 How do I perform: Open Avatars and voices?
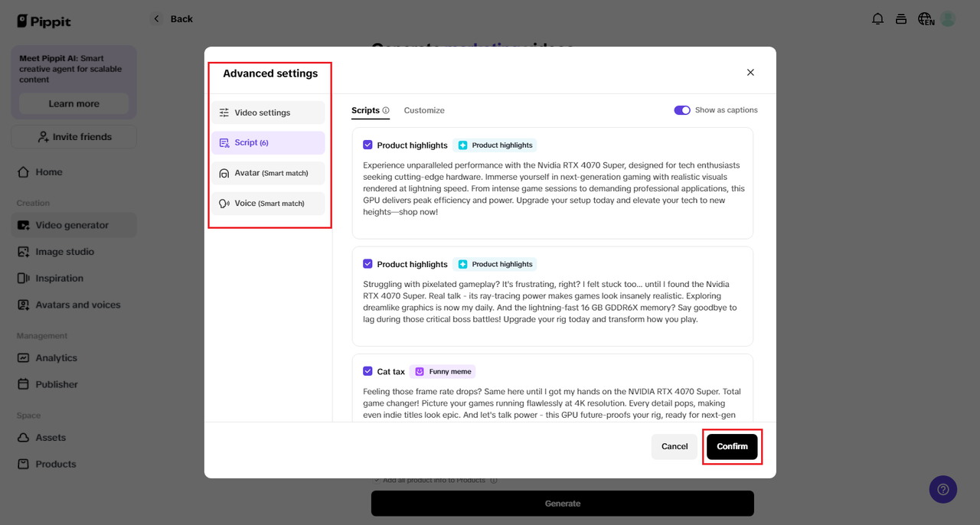tap(78, 304)
